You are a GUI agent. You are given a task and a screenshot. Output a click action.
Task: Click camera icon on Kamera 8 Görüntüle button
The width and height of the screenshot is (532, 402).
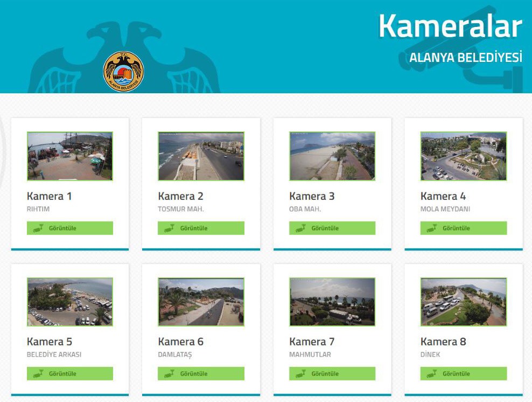pos(432,374)
